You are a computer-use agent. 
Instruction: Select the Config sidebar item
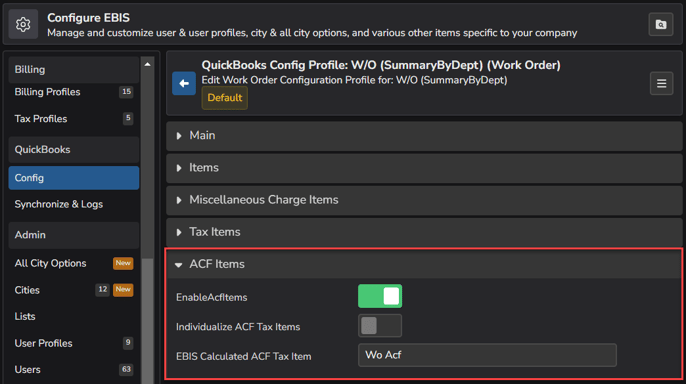(74, 178)
